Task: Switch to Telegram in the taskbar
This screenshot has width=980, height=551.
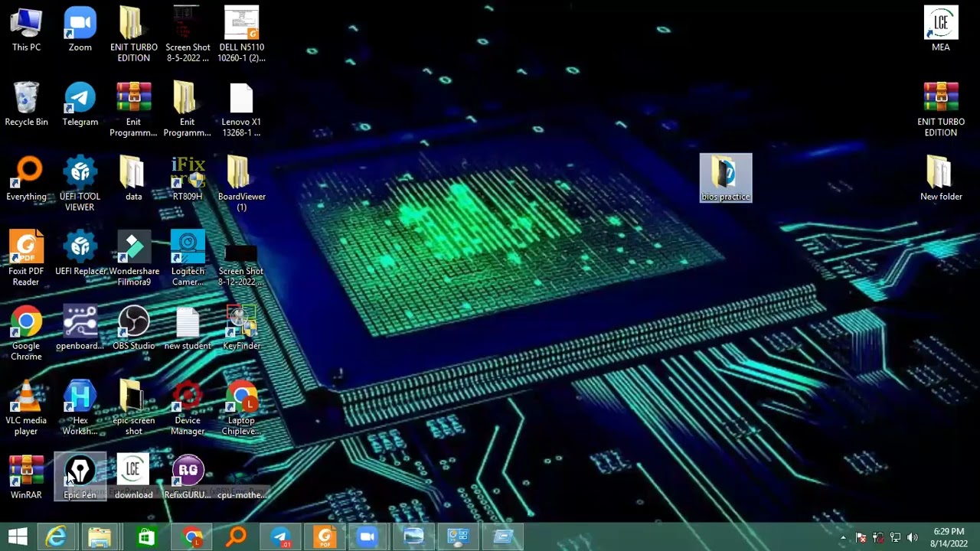Action: coord(280,536)
